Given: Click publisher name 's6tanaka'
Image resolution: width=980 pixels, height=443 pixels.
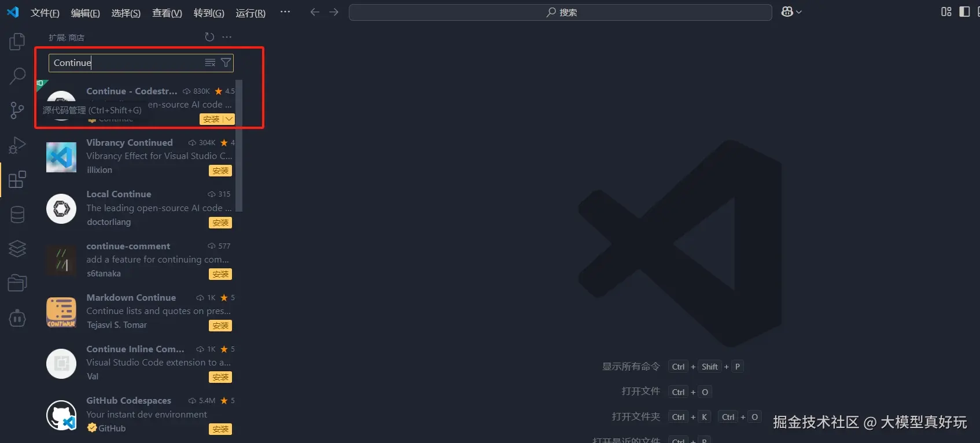Looking at the screenshot, I should [x=104, y=274].
